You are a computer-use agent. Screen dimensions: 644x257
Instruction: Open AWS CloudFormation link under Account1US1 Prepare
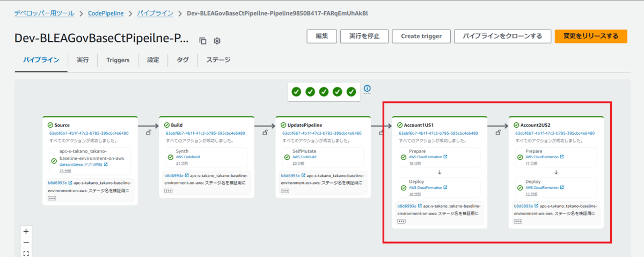pyautogui.click(x=426, y=157)
